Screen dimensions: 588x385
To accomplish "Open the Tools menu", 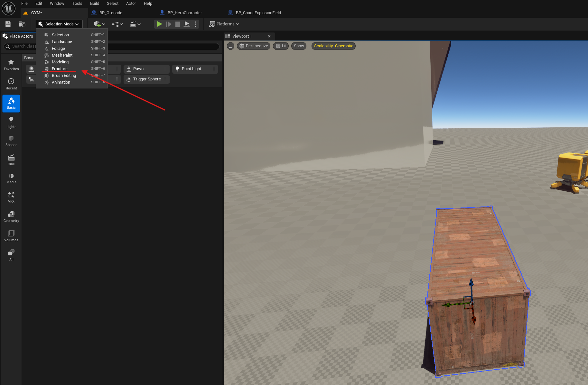I will [77, 4].
